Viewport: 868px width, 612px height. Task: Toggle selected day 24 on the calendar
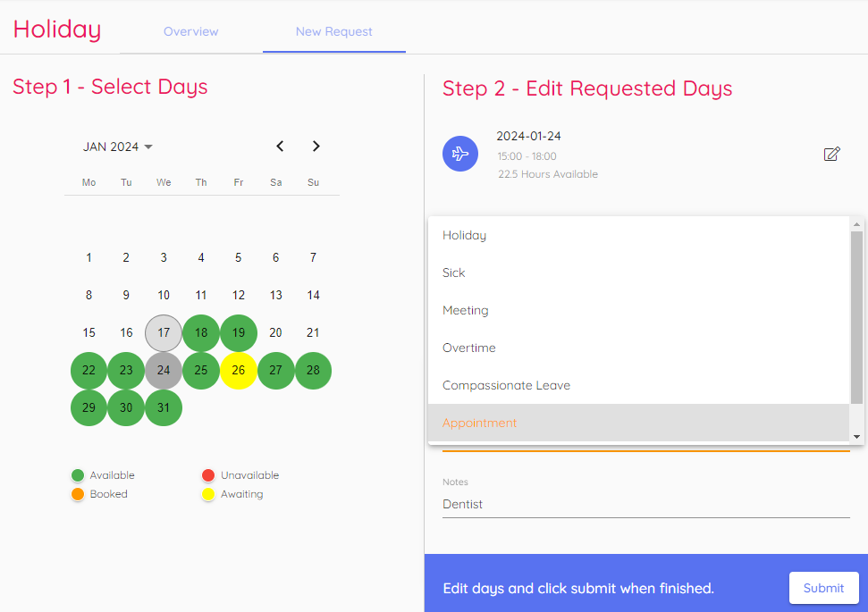pyautogui.click(x=164, y=371)
